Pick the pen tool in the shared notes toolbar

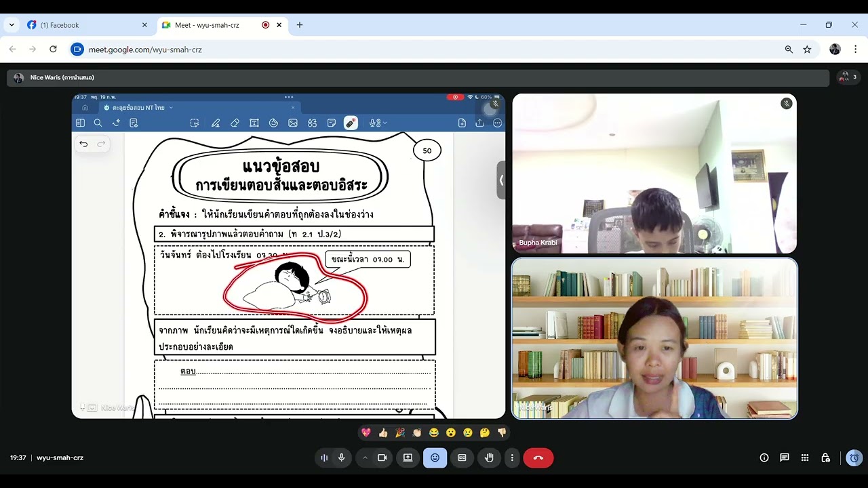point(215,123)
